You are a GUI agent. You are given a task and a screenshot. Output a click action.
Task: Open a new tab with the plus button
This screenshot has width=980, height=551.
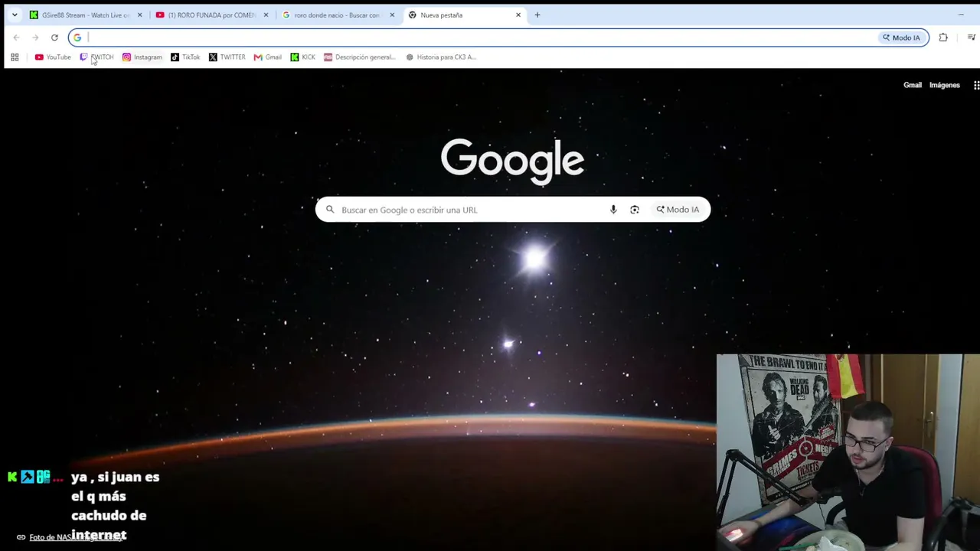(x=537, y=15)
